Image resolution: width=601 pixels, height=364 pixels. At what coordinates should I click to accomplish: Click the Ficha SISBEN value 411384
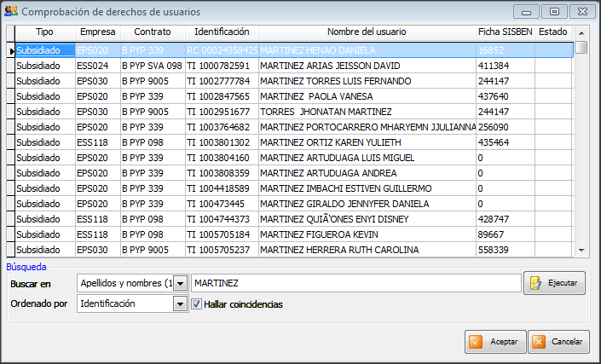point(506,66)
